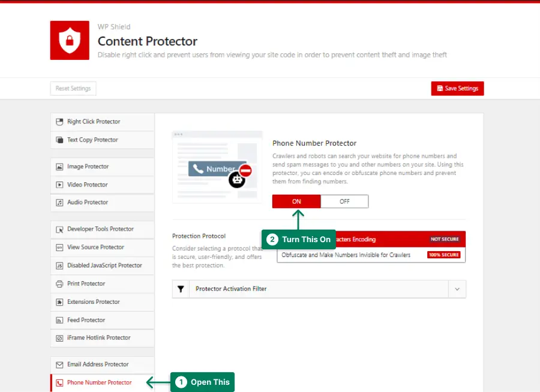Click the Extensions Protector puzzle icon
This screenshot has height=392, width=540.
click(x=59, y=302)
